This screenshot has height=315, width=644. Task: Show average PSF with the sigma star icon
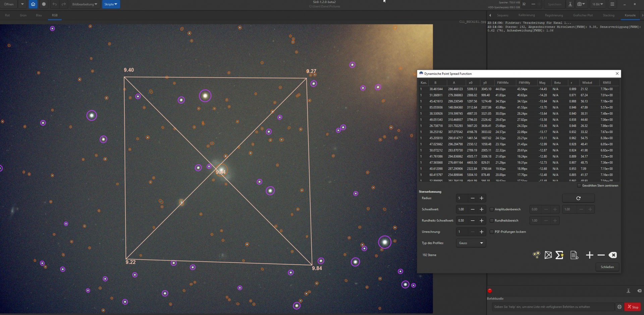tap(559, 255)
